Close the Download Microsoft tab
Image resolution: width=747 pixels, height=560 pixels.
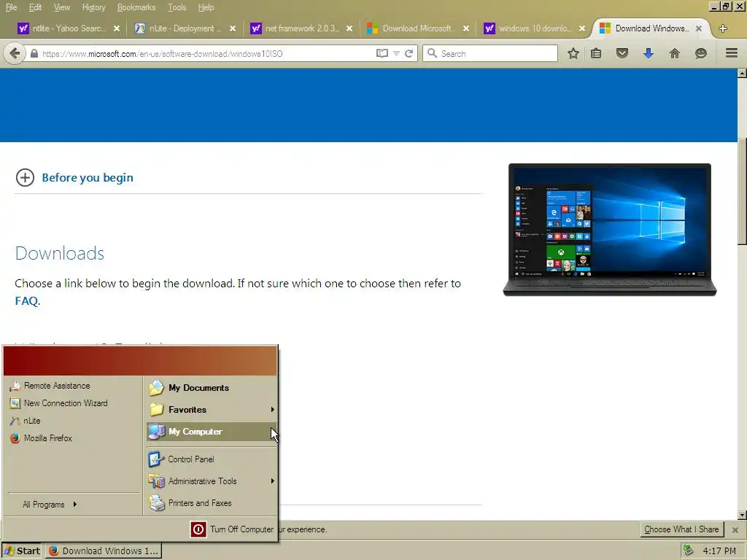coord(466,28)
